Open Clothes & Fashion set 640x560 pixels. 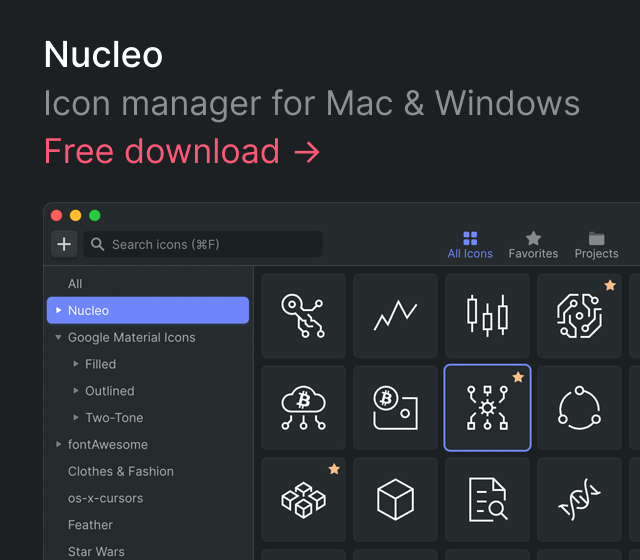[x=121, y=471]
